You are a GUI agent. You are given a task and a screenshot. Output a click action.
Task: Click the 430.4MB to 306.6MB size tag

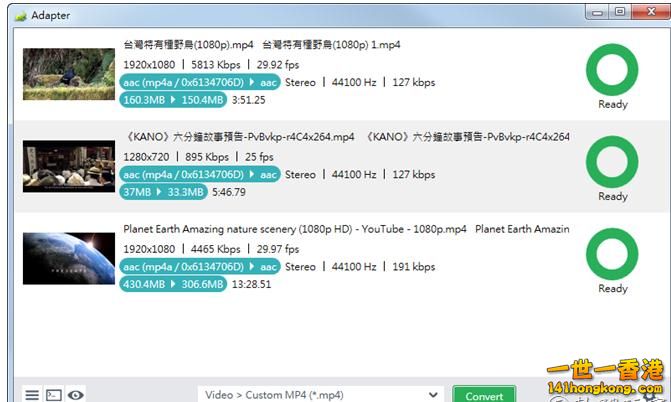(x=174, y=284)
